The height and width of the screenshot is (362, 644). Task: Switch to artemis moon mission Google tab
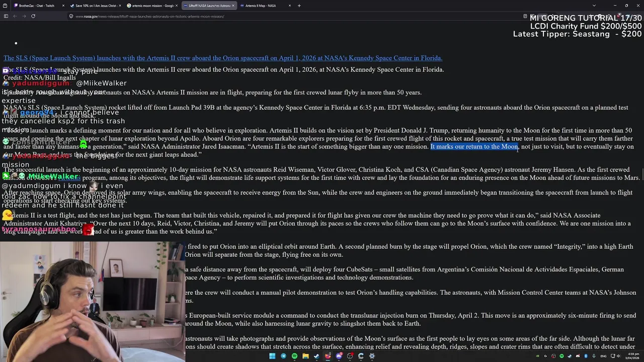[x=153, y=6]
